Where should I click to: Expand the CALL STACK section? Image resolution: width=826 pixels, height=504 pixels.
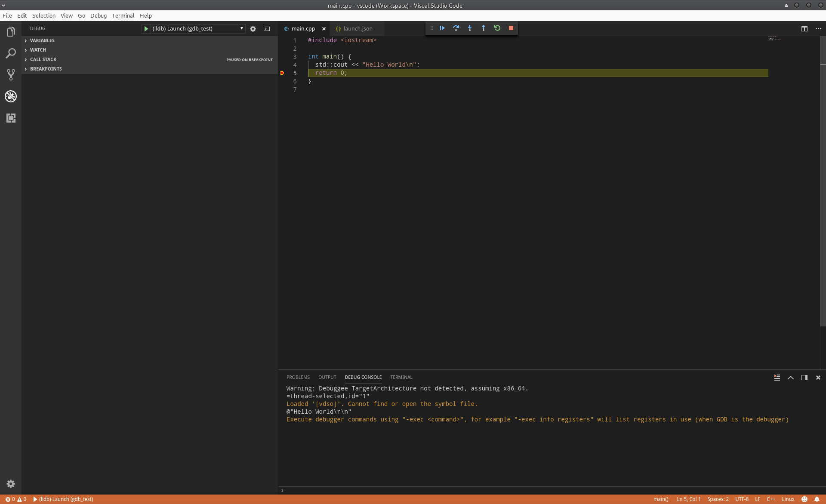(x=43, y=59)
